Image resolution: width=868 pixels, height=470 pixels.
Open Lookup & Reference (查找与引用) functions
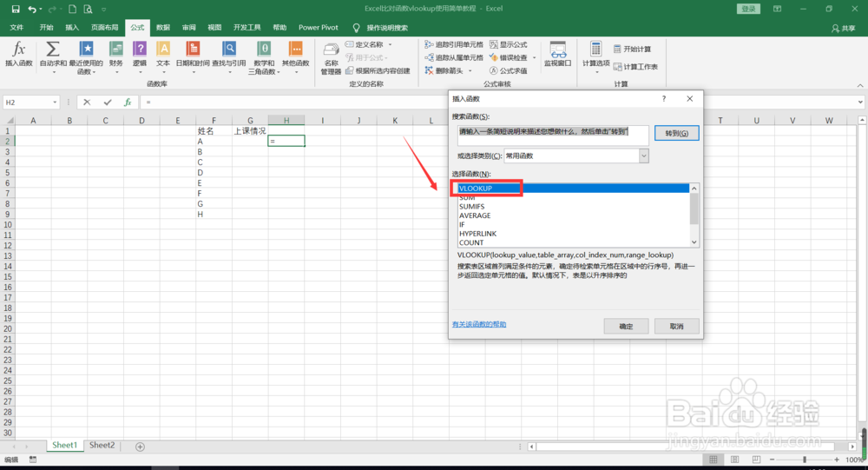click(228, 56)
